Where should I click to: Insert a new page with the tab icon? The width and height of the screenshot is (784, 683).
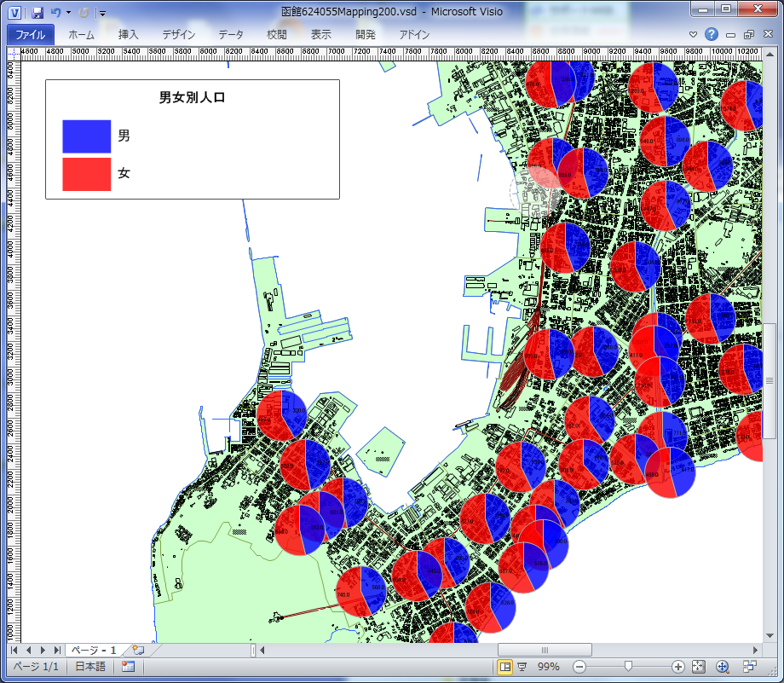tap(137, 651)
